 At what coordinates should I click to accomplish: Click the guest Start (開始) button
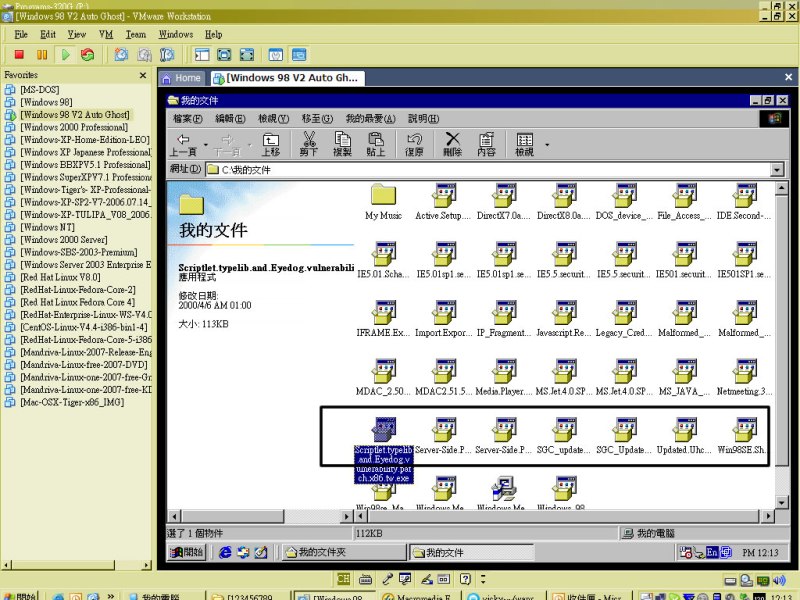coord(187,552)
